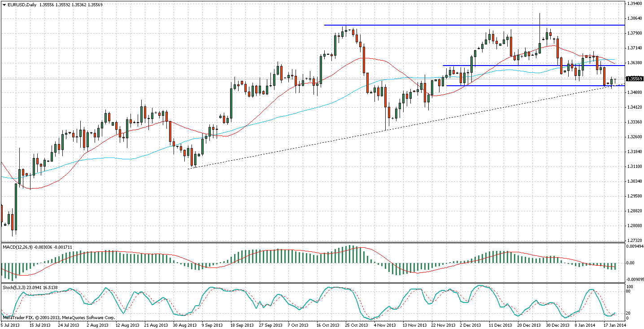Click the 1.39400 price axis label

point(635,4)
